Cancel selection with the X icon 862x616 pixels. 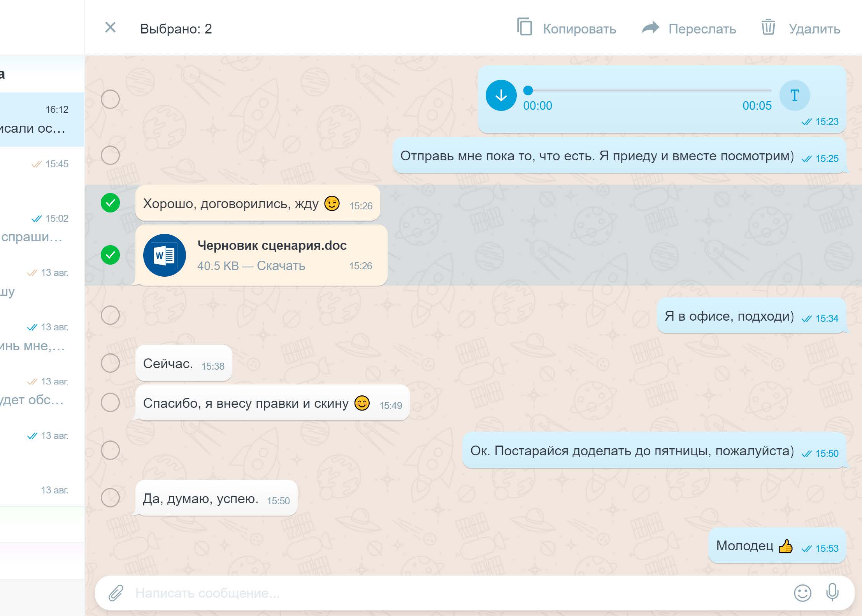tap(111, 28)
